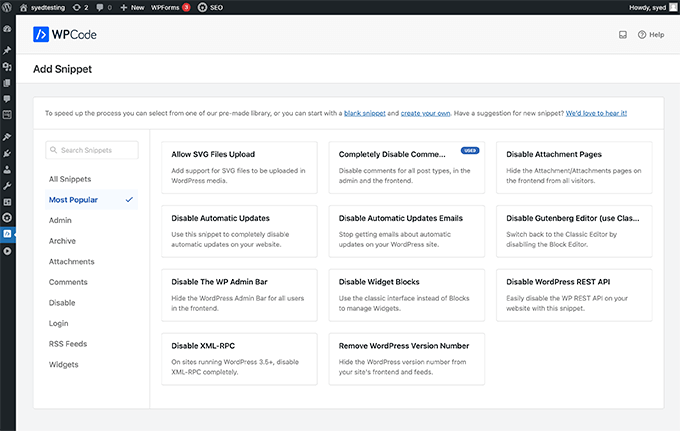Click the WordPress logo in admin bar
680x431 pixels.
click(8, 7)
